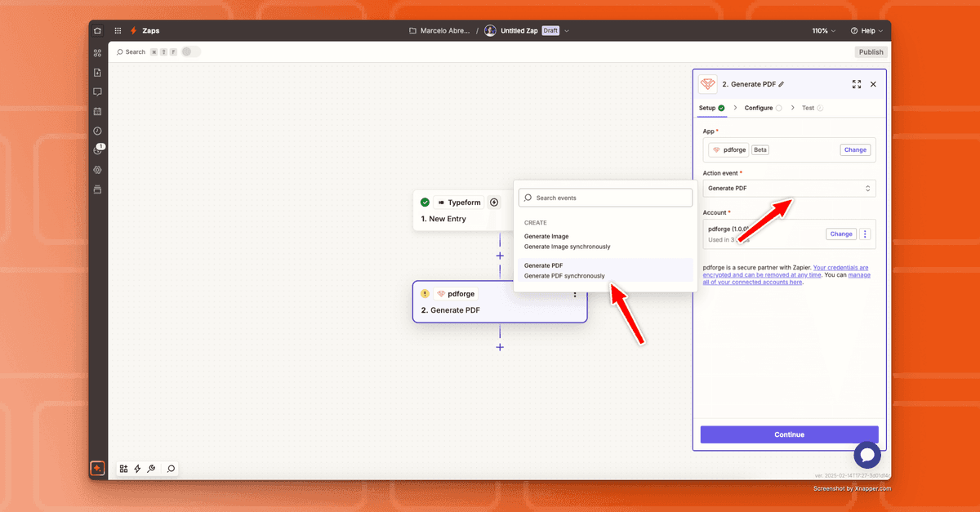This screenshot has width=980, height=512.
Task: Click the calendar icon in left sidebar
Action: tap(98, 111)
